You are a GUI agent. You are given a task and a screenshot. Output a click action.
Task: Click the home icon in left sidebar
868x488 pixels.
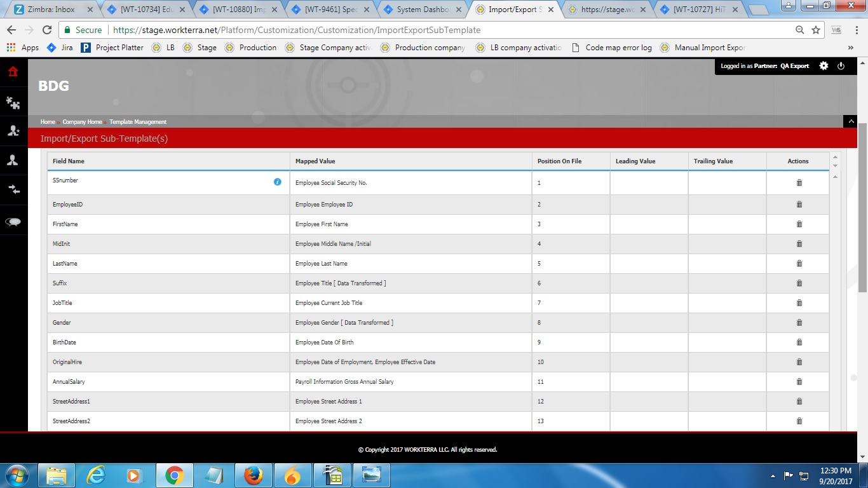(13, 72)
